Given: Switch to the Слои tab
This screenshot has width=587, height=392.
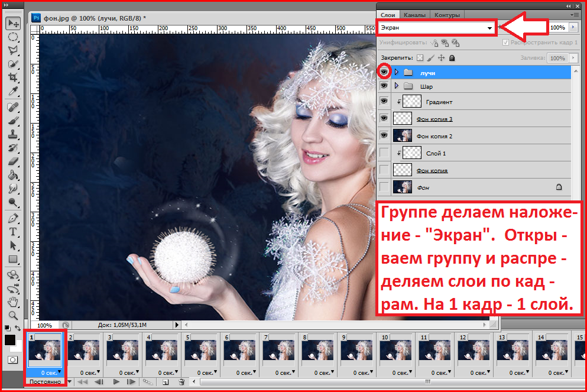Looking at the screenshot, I should (x=388, y=15).
